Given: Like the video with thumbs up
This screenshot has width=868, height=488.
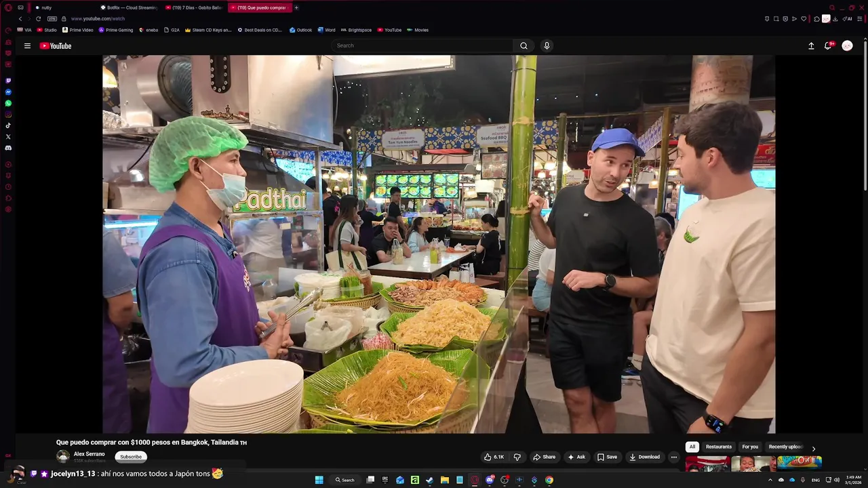Looking at the screenshot, I should (494, 457).
